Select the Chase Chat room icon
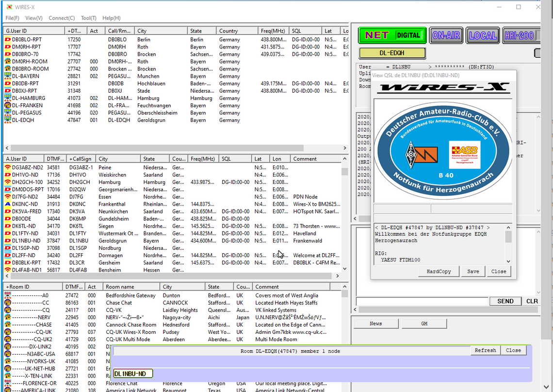Screen dimensions: 553x392 [8, 303]
